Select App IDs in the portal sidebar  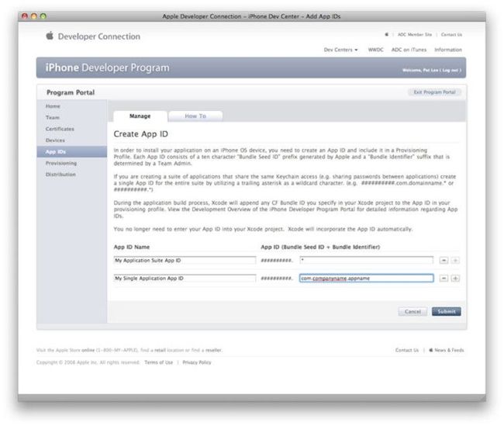pos(72,151)
